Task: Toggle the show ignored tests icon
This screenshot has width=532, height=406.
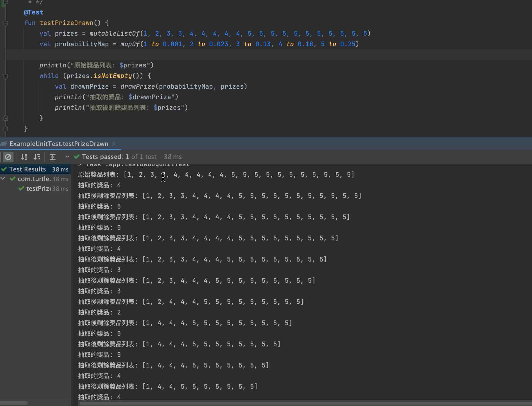Action: tap(8, 157)
